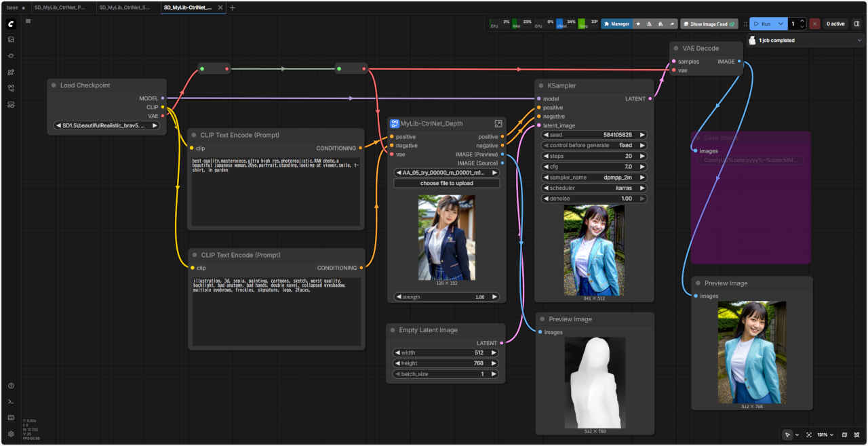Click choose file to upload button

[x=447, y=183]
